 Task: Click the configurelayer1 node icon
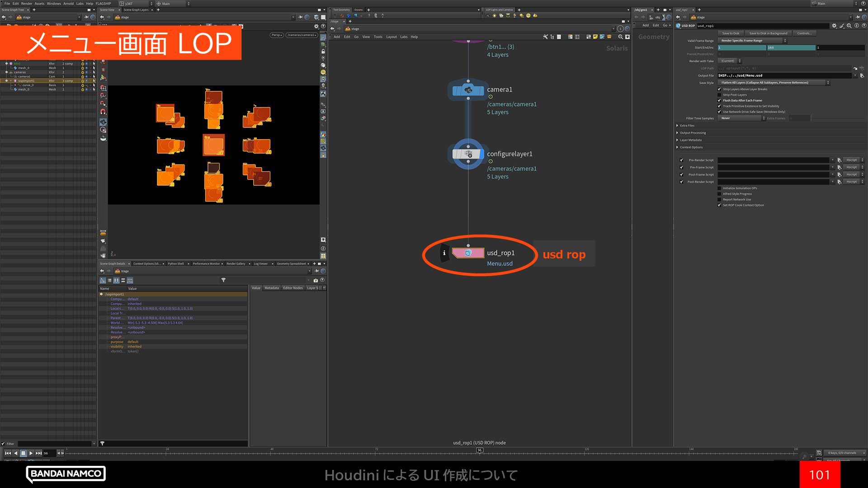(x=468, y=154)
